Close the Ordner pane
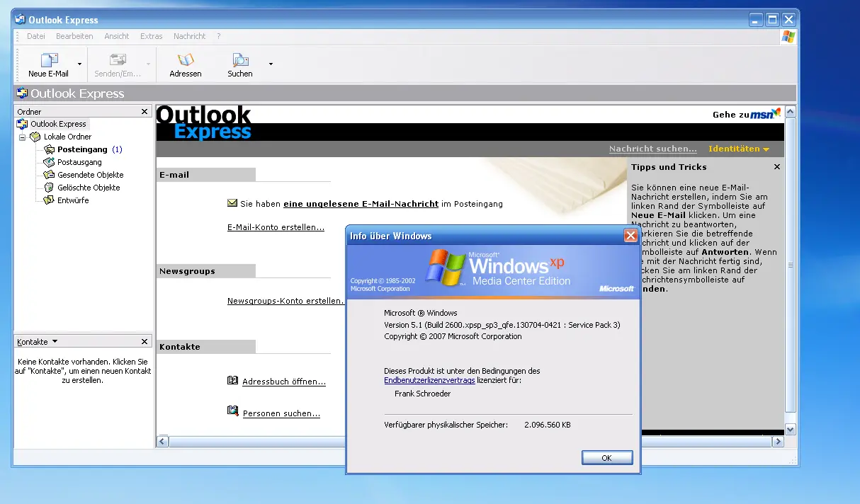860x504 pixels. pyautogui.click(x=145, y=112)
